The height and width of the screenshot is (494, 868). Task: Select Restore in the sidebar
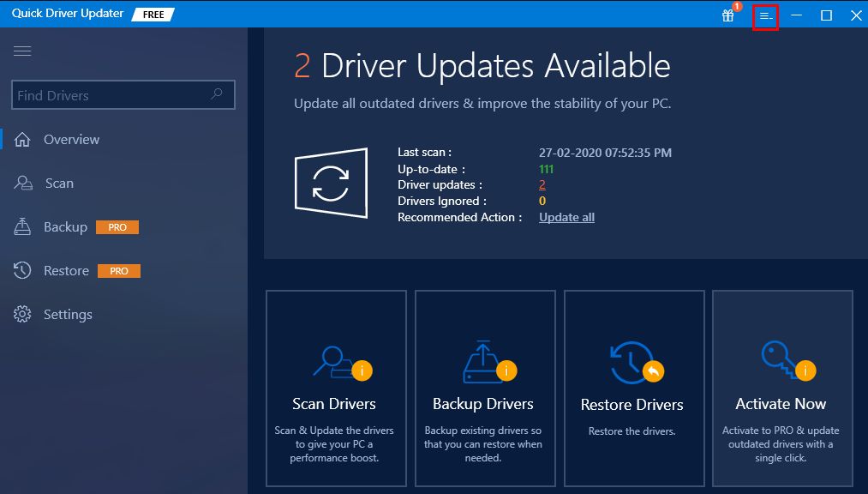click(67, 271)
